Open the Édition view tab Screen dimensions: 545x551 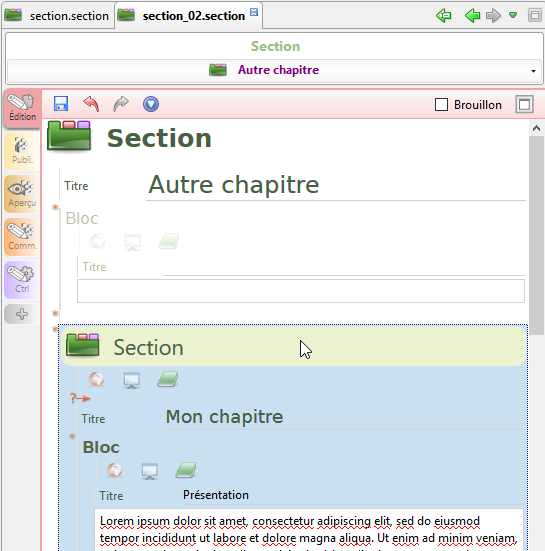tap(22, 108)
